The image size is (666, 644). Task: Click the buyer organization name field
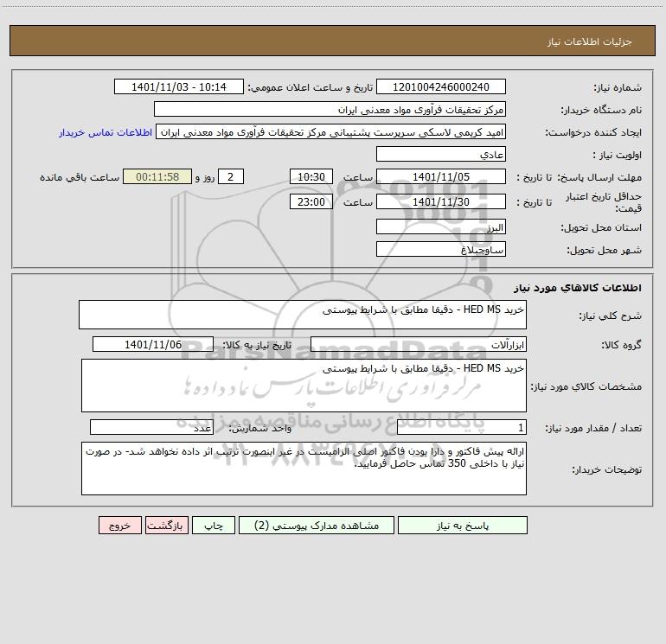tap(330, 110)
